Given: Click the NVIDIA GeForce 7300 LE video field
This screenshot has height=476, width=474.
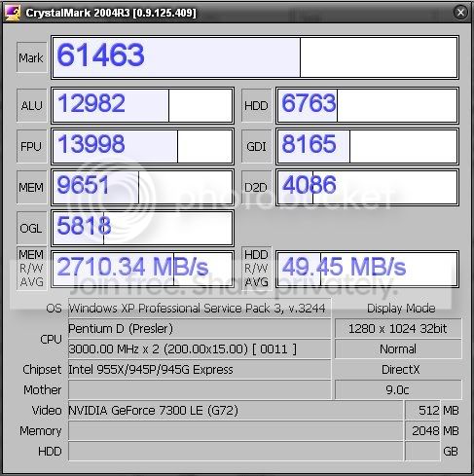Looking at the screenshot, I should pyautogui.click(x=236, y=410).
